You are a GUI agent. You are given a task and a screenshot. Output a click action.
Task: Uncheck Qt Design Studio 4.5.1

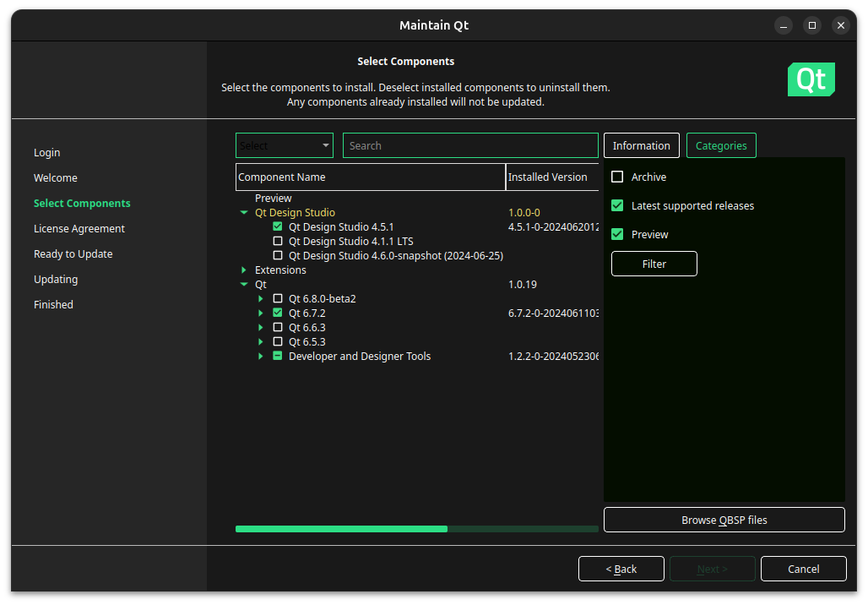click(277, 226)
